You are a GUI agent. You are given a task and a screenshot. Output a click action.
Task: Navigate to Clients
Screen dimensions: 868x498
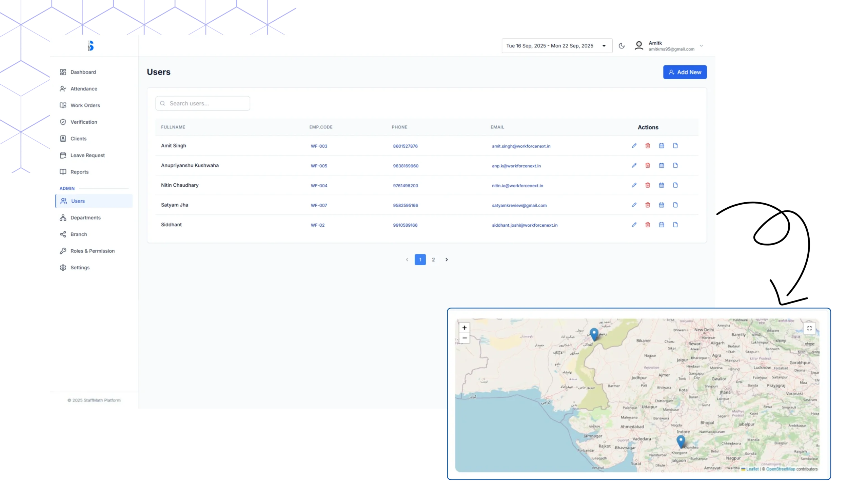[78, 139]
